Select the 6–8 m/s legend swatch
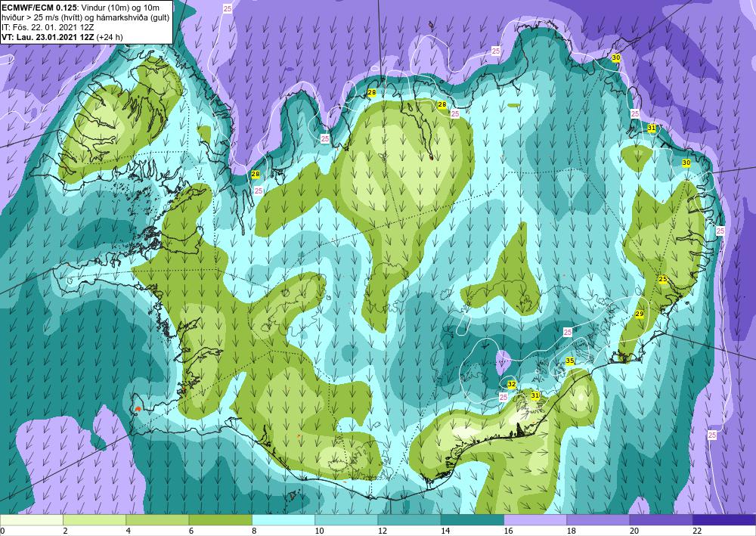 (220, 520)
